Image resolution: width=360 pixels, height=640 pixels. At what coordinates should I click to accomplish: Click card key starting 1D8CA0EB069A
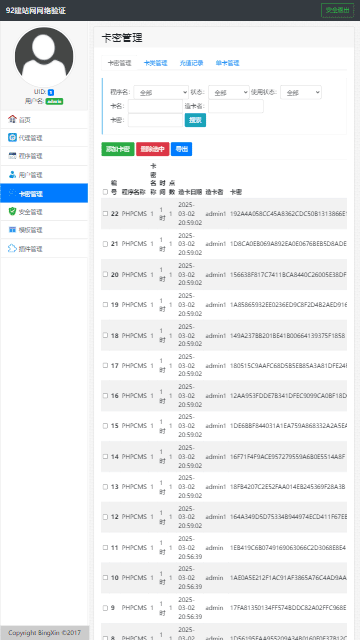pyautogui.click(x=288, y=244)
